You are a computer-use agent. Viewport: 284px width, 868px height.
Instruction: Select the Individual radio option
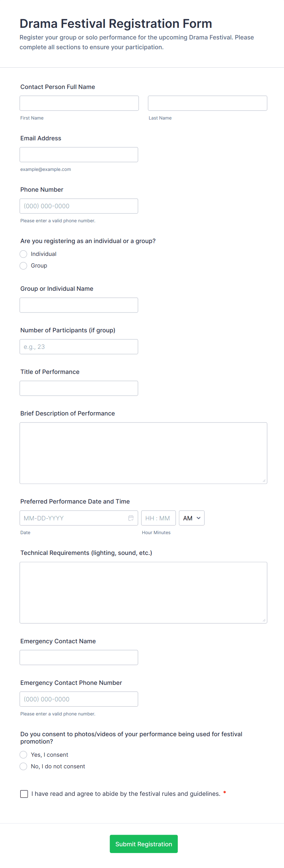click(x=23, y=254)
